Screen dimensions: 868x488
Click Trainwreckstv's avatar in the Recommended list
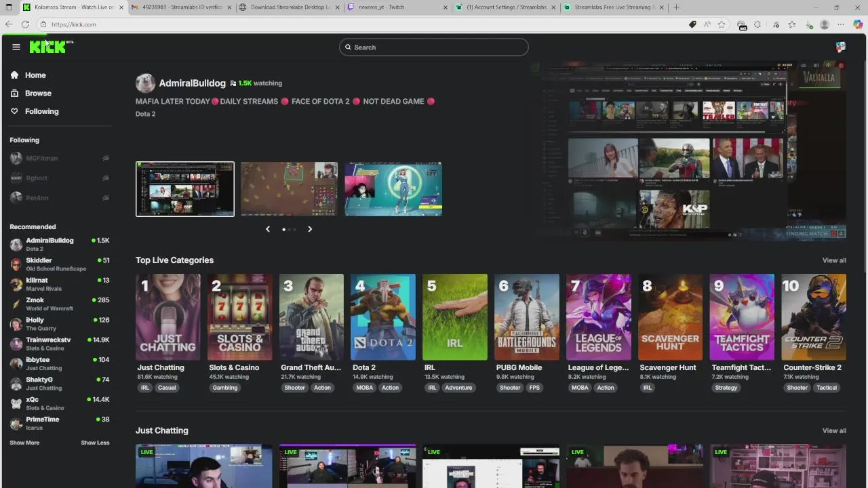click(16, 344)
